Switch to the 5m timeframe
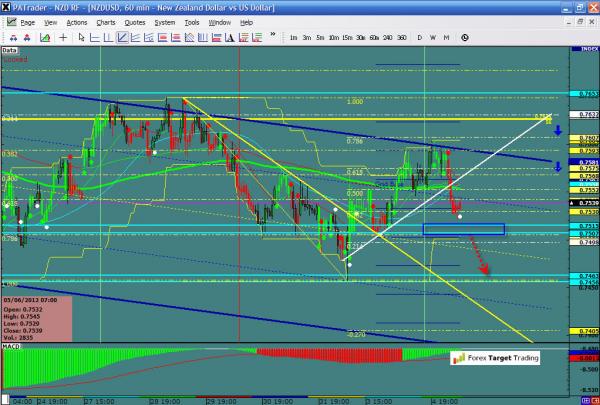 click(x=320, y=38)
